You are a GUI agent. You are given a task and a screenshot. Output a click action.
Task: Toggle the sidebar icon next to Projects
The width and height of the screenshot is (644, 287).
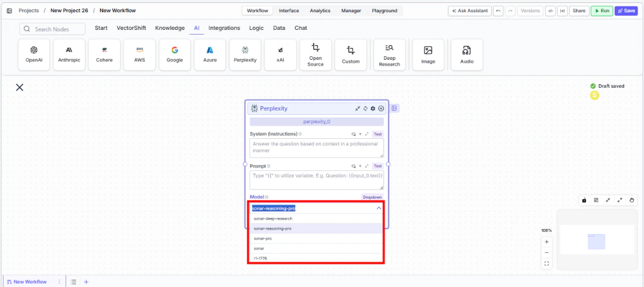click(9, 11)
